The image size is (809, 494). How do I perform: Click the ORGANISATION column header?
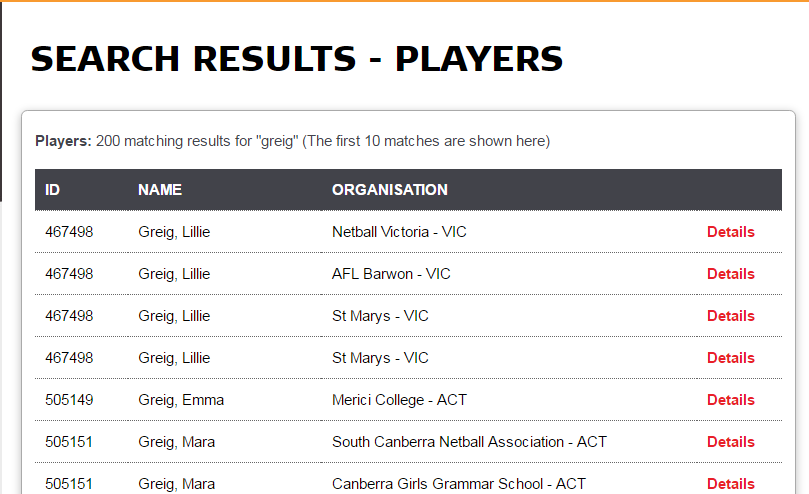pyautogui.click(x=390, y=190)
